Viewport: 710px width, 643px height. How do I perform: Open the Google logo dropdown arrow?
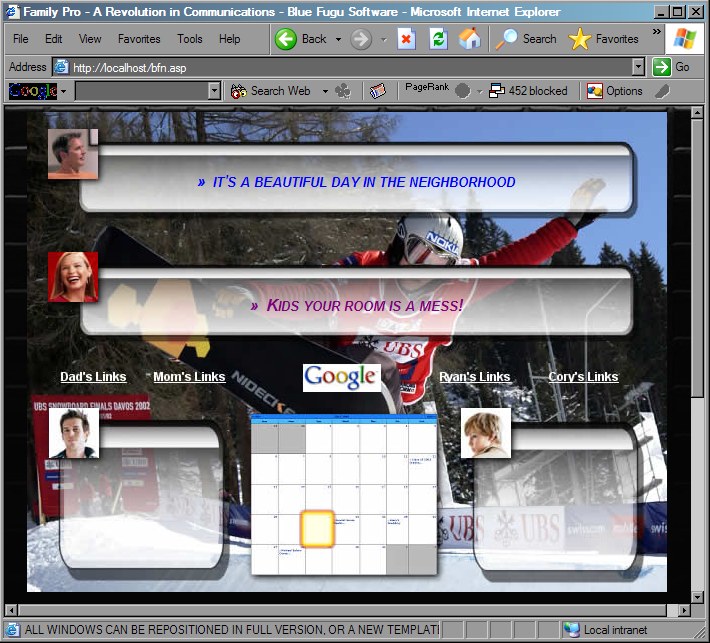click(x=63, y=91)
